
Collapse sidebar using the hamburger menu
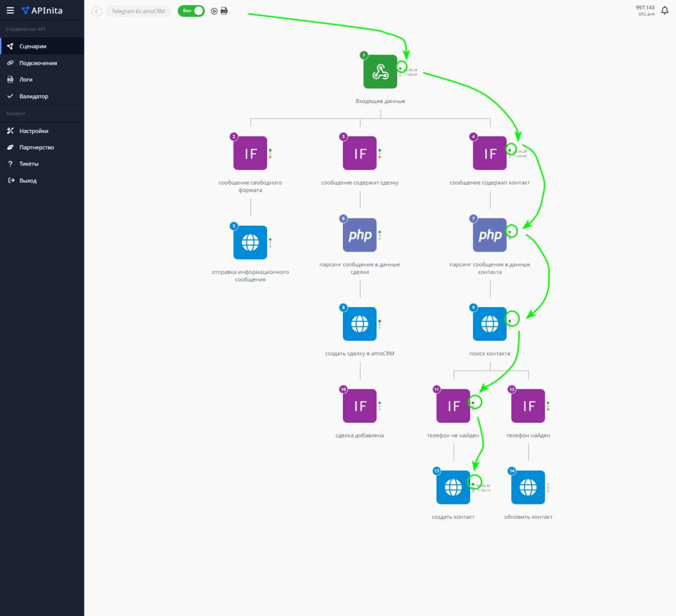click(10, 10)
